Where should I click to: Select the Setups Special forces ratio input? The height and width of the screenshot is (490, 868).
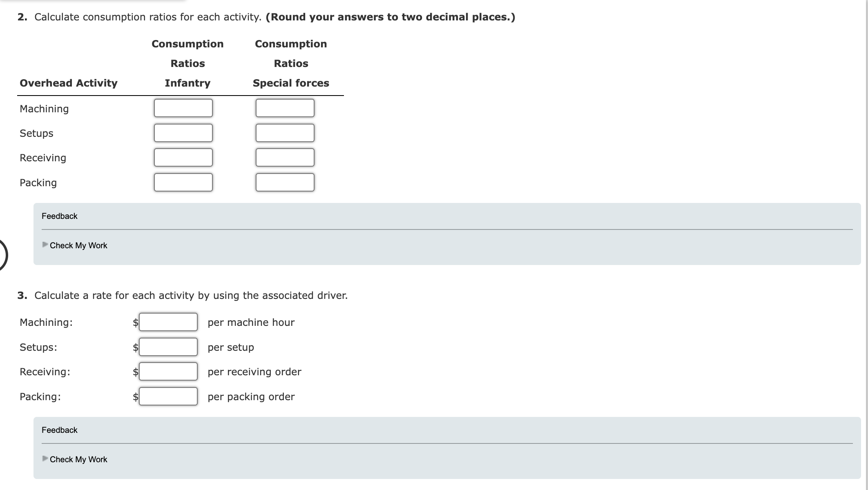285,132
